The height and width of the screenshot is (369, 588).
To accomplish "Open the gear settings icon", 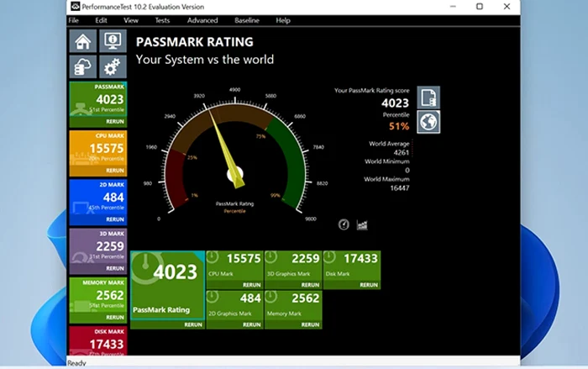I will click(113, 66).
